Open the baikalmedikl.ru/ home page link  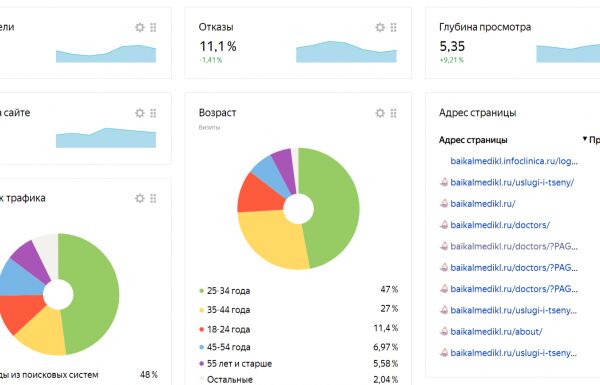click(x=483, y=204)
